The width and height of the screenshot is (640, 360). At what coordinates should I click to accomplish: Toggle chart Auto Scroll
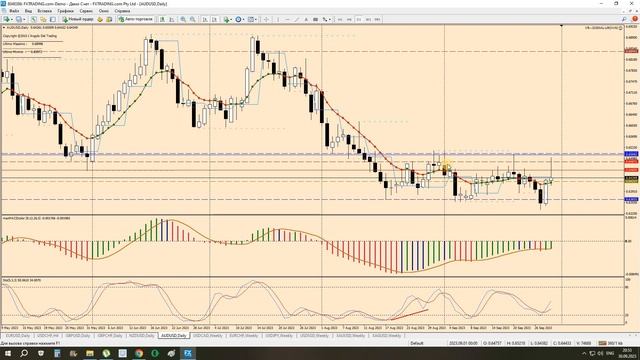pos(205,19)
